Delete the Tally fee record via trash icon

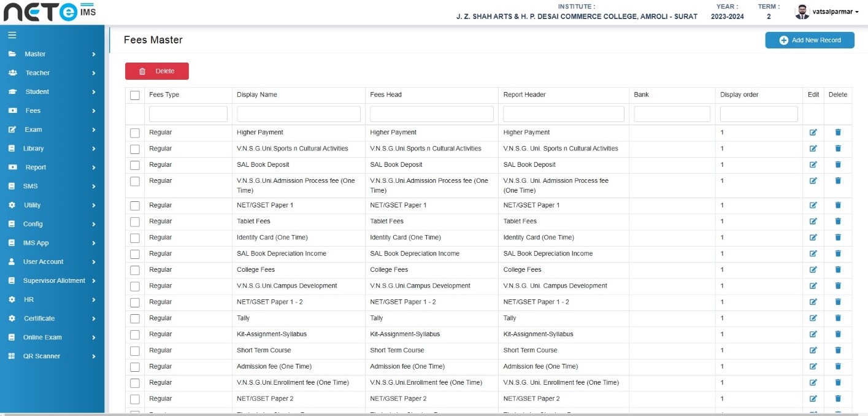click(838, 318)
